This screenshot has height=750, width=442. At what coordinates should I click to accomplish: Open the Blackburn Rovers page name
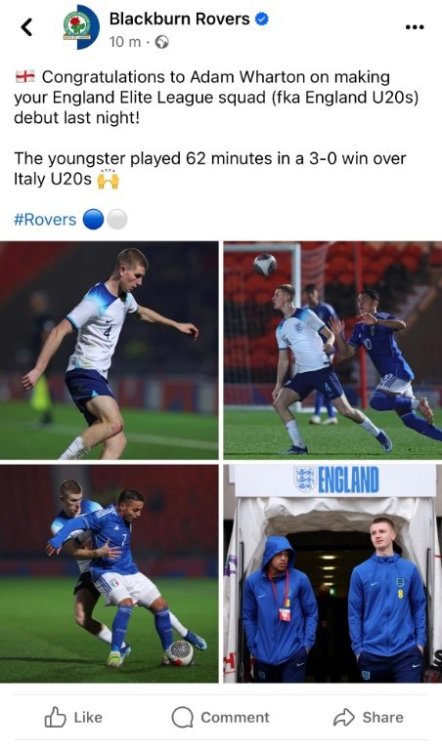click(x=179, y=19)
